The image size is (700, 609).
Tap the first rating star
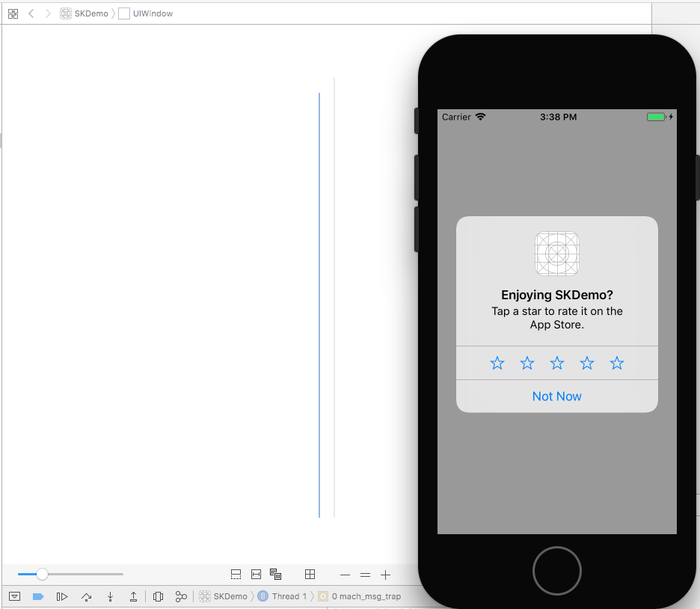[x=497, y=363]
